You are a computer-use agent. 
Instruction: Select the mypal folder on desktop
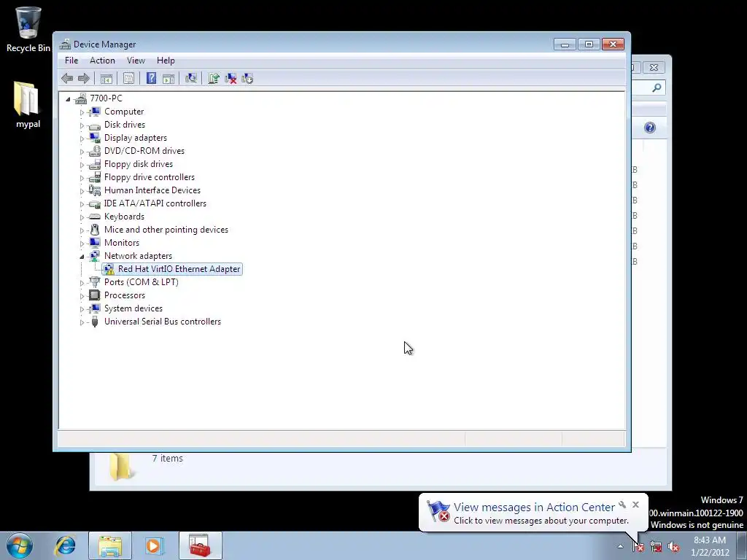[28, 105]
